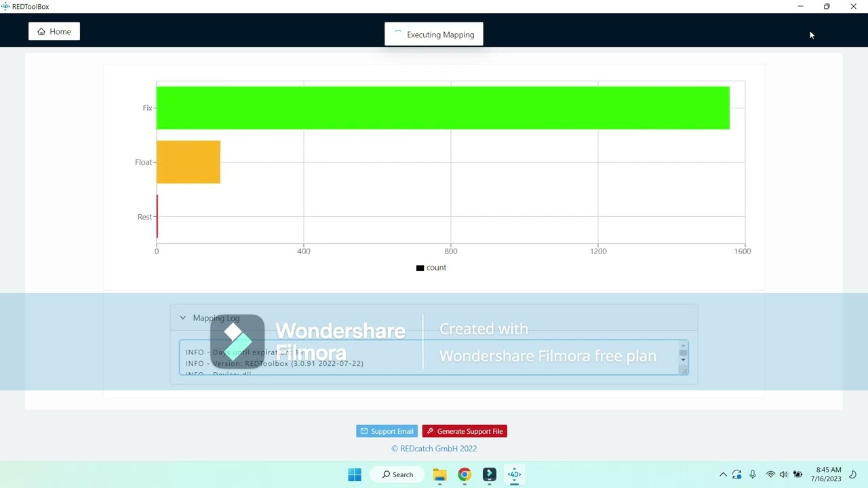Click the REDToolBox title bar icon

pyautogui.click(x=5, y=6)
